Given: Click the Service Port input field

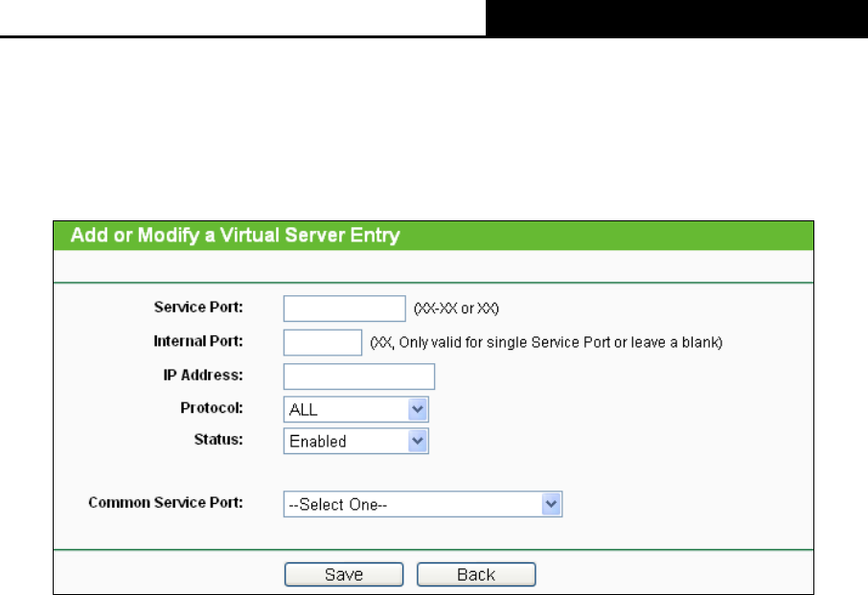Looking at the screenshot, I should (344, 309).
